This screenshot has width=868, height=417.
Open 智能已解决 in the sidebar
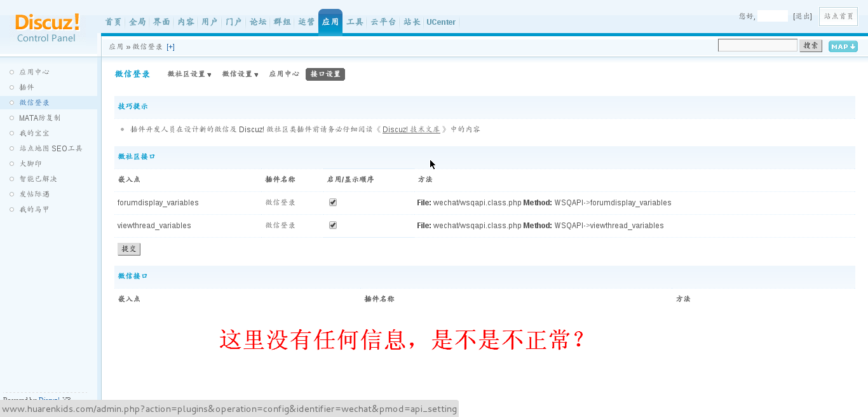pyautogui.click(x=38, y=179)
